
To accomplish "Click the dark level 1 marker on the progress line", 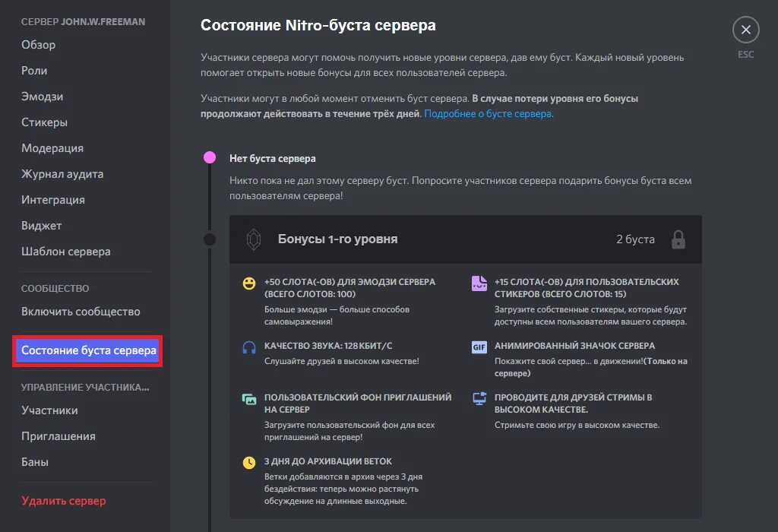I will pos(210,239).
